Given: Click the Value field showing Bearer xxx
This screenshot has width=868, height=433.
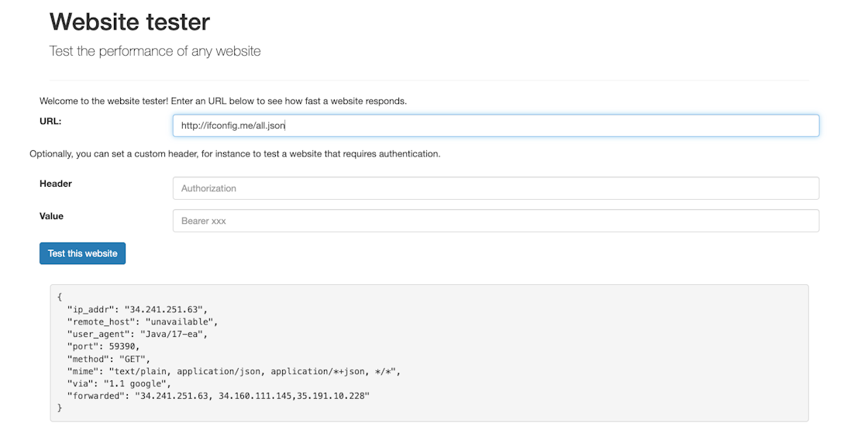Looking at the screenshot, I should [x=495, y=221].
